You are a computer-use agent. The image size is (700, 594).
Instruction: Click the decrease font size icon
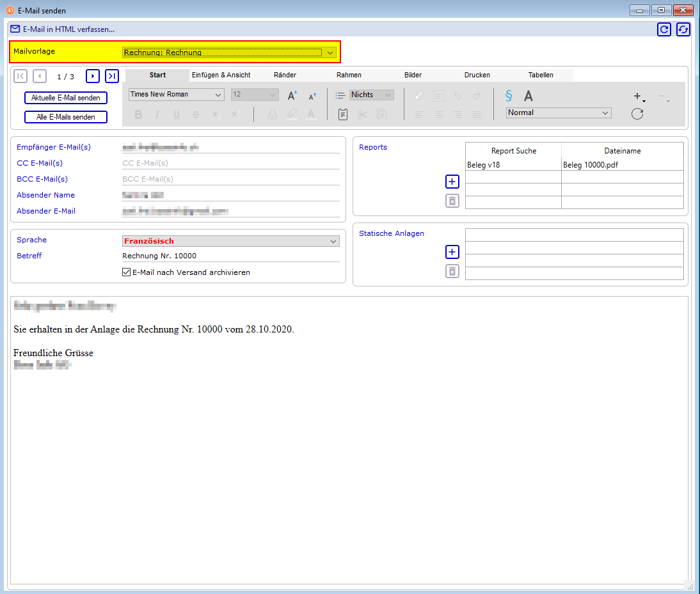pyautogui.click(x=312, y=96)
